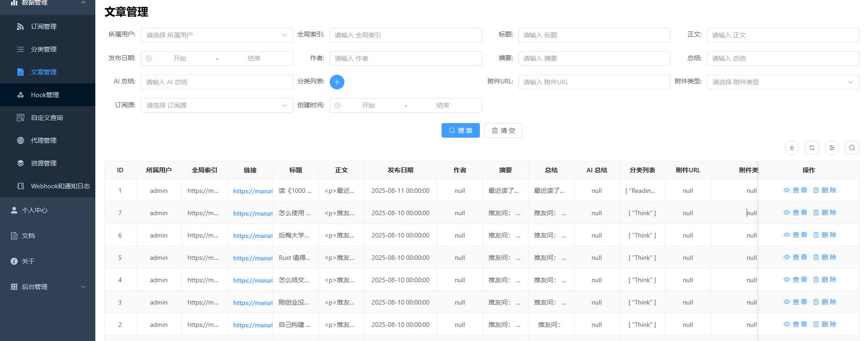Add a category with the blue plus button
The height and width of the screenshot is (341, 868).
337,82
